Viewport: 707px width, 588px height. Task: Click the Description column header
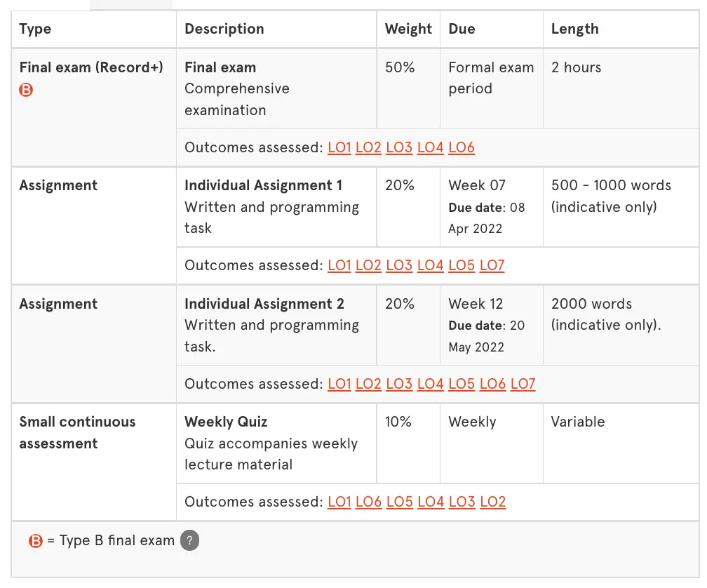pyautogui.click(x=224, y=29)
